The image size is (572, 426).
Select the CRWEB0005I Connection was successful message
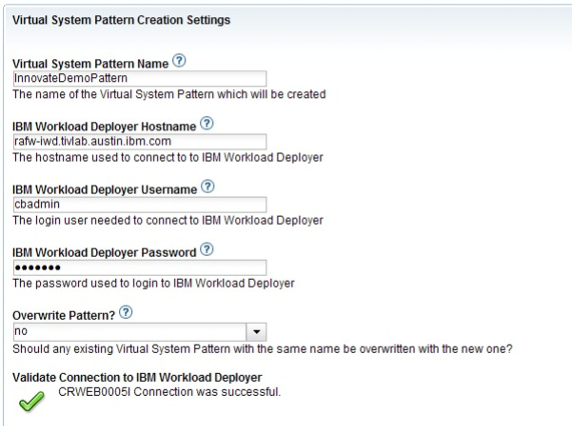pos(170,392)
